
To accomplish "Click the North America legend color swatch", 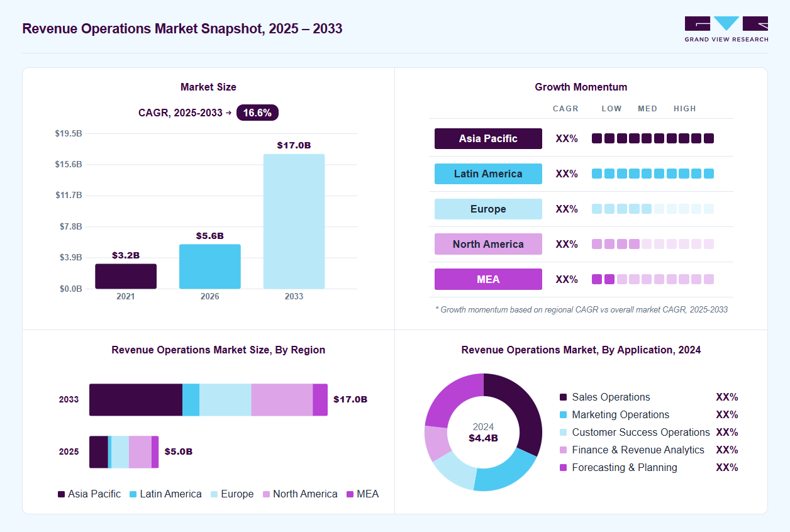I will coord(266,494).
